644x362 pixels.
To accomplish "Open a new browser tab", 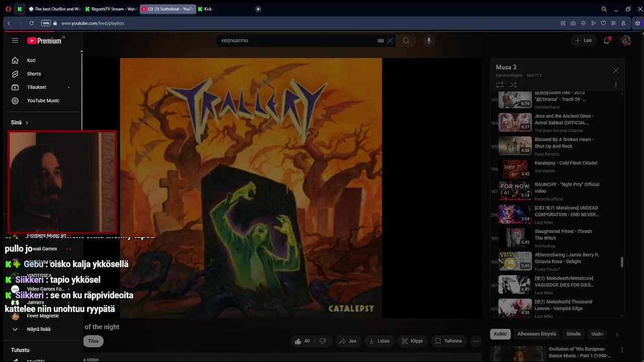I will point(258,9).
